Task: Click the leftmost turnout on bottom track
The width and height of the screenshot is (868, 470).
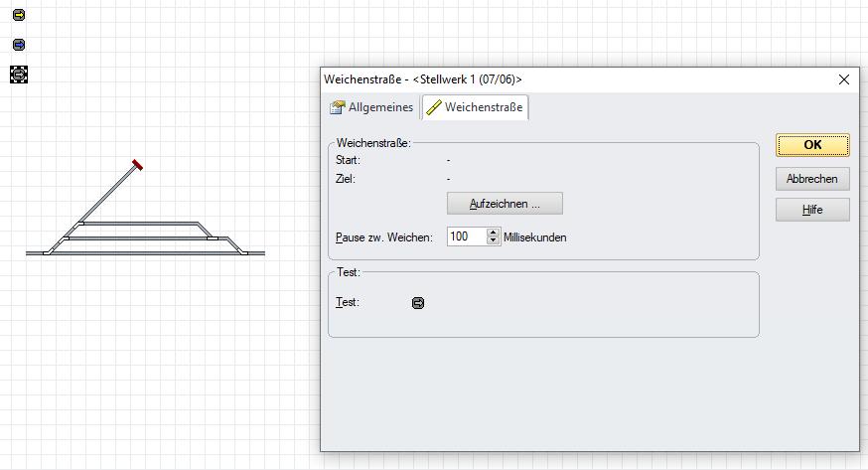Action: tap(48, 252)
